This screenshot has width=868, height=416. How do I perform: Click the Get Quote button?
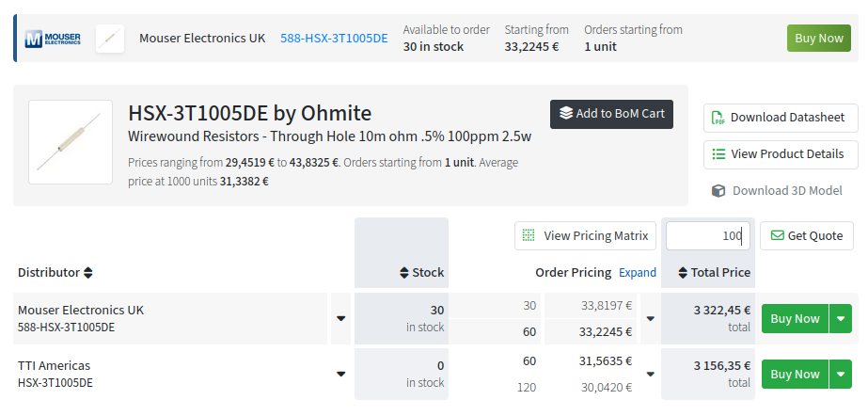pos(807,236)
